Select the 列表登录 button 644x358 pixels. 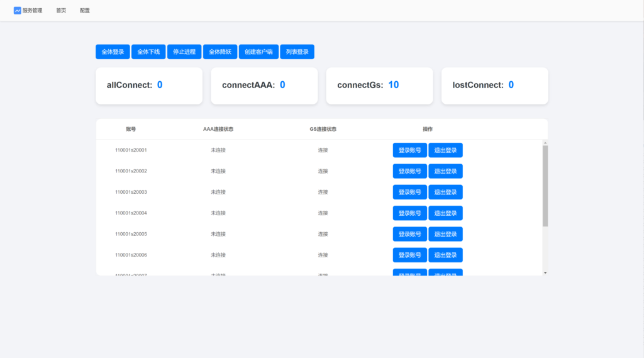[297, 52]
